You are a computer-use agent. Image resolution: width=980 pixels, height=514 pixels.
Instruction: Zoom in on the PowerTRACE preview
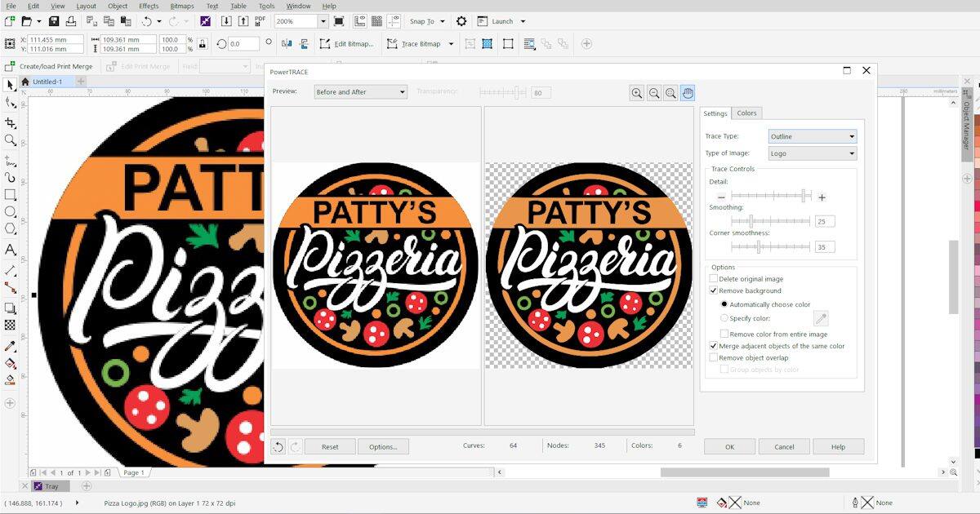[637, 93]
